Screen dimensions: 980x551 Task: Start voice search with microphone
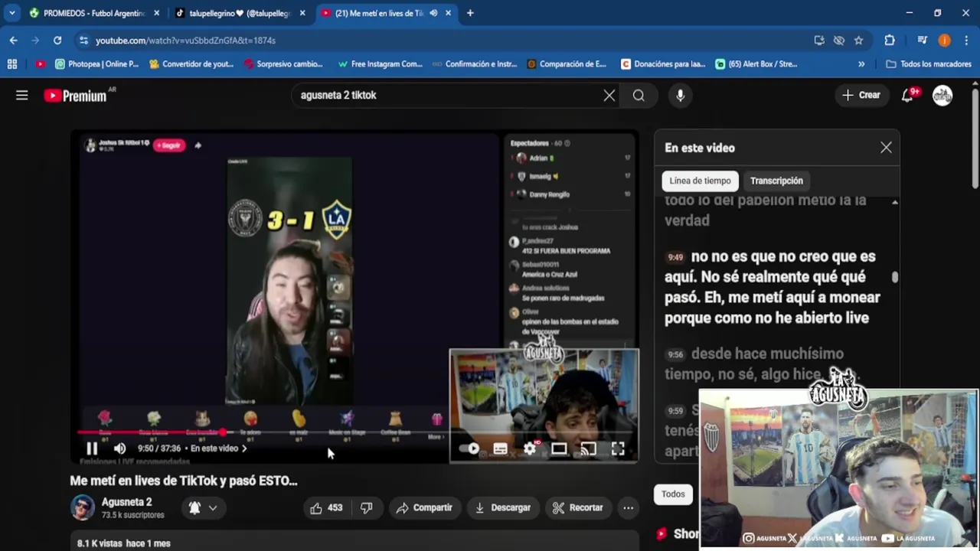pos(680,95)
